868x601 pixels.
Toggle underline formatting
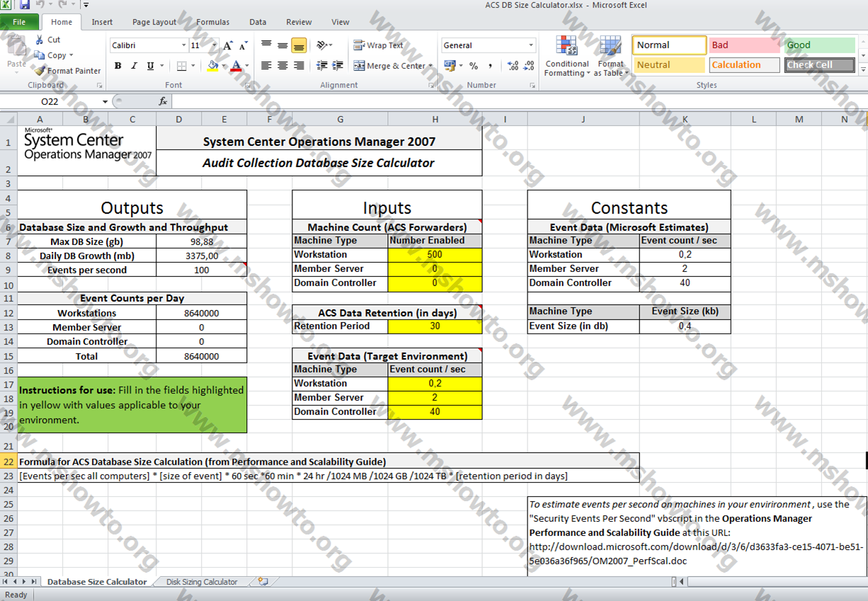(x=150, y=66)
